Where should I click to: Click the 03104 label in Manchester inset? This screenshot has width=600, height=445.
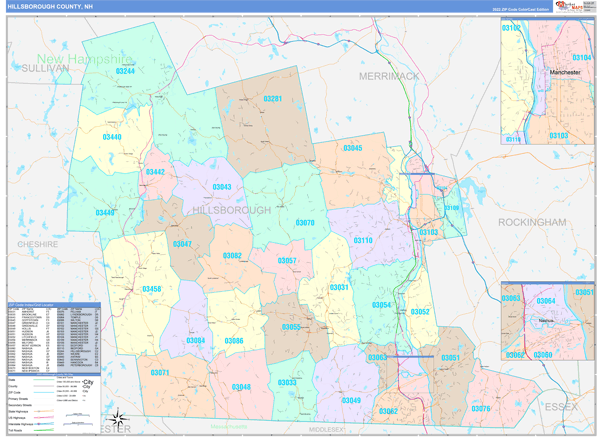[x=581, y=57]
